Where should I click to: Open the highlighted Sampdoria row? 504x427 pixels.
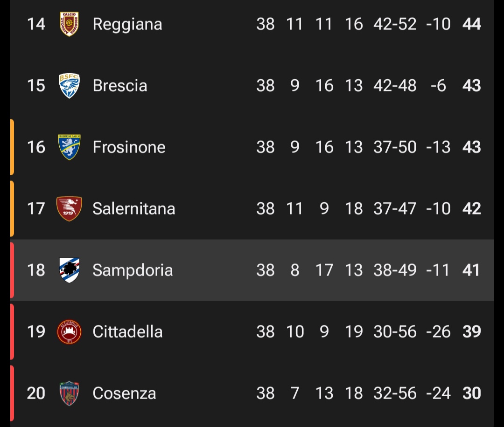click(x=252, y=270)
